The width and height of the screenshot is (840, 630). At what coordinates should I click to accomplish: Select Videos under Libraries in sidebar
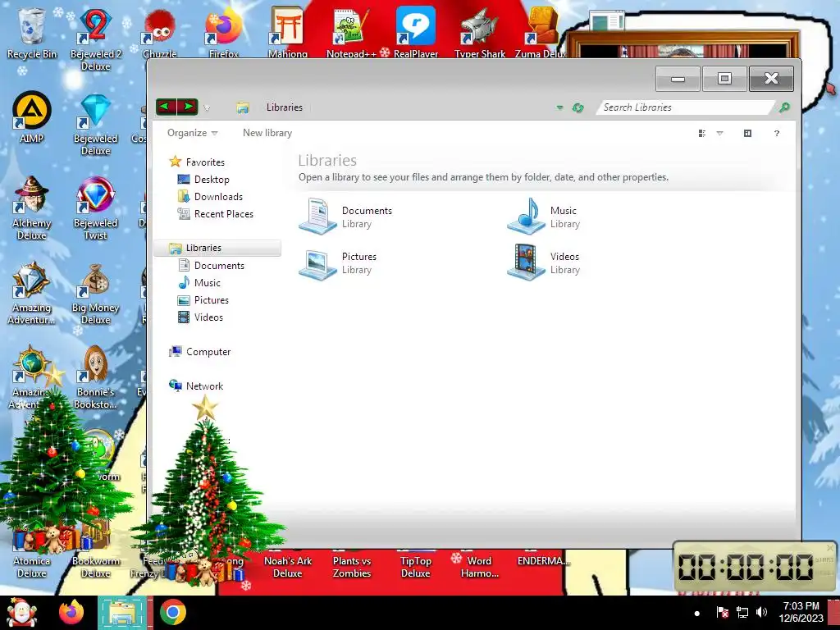200,317
